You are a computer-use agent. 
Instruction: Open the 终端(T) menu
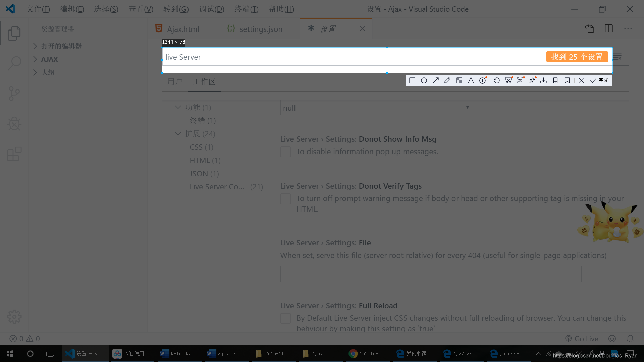click(246, 9)
